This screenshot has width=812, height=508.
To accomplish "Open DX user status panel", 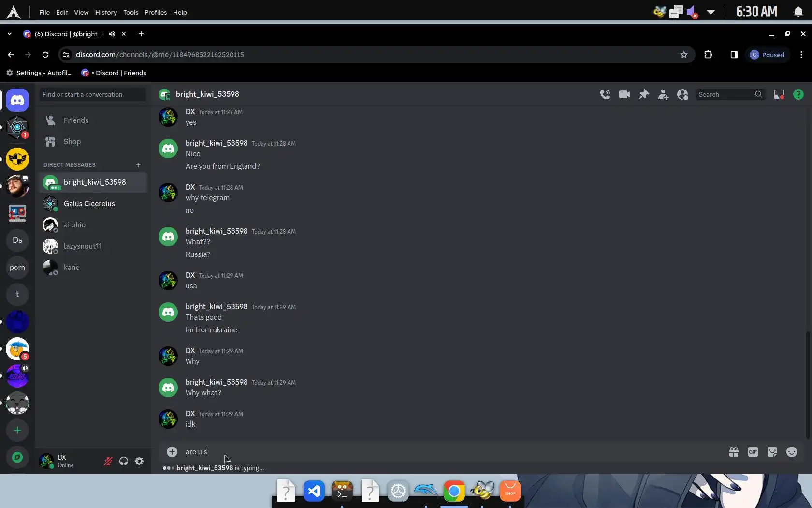I will [69, 461].
